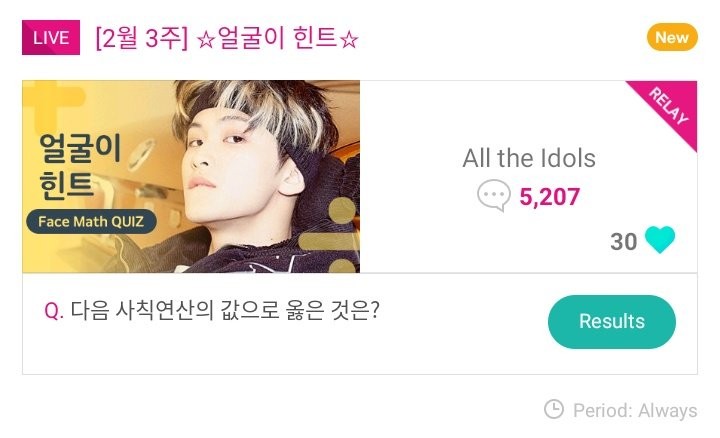
Task: Click the clock icon beside Period
Action: point(553,409)
